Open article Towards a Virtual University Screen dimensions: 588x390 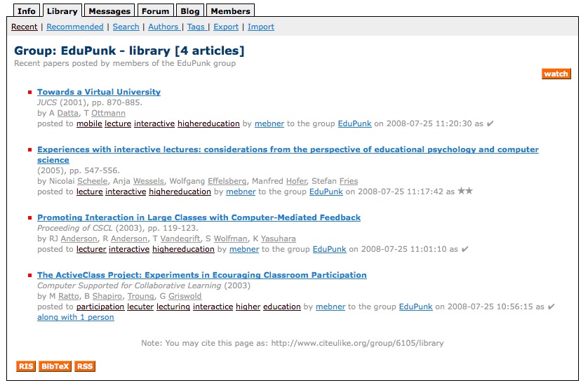point(99,92)
